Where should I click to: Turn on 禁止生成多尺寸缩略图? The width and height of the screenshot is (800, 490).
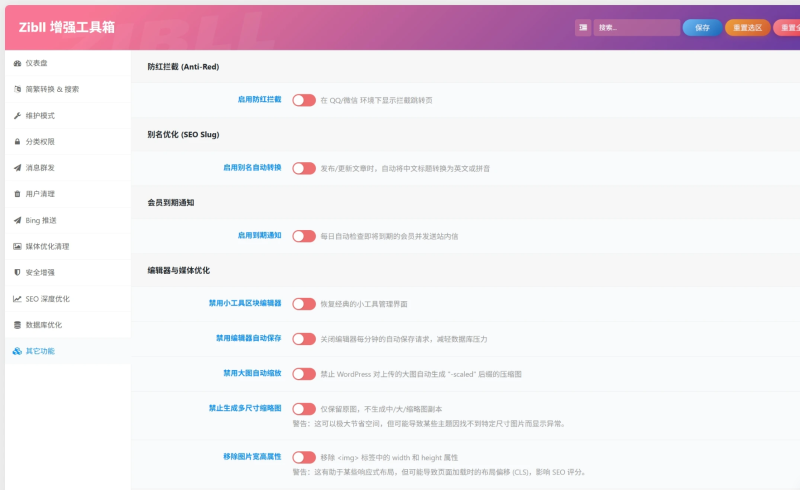pyautogui.click(x=304, y=409)
